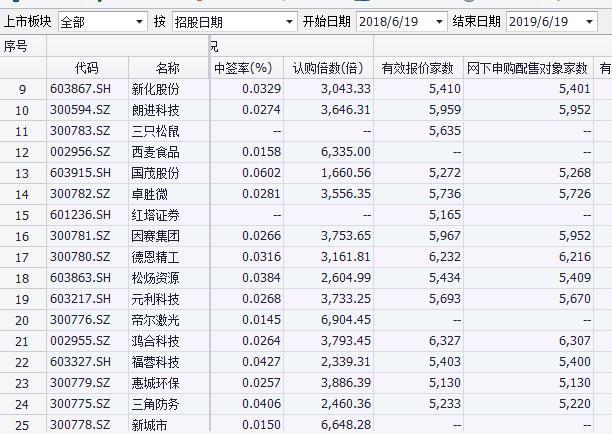
Task: Sort by 认购倍数(倍) column header
Action: pos(328,68)
